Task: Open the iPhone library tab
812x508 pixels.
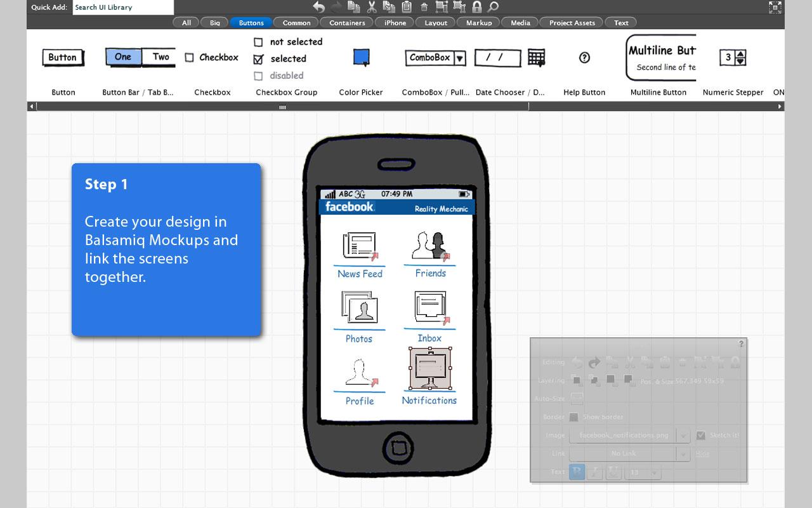Action: [395, 23]
